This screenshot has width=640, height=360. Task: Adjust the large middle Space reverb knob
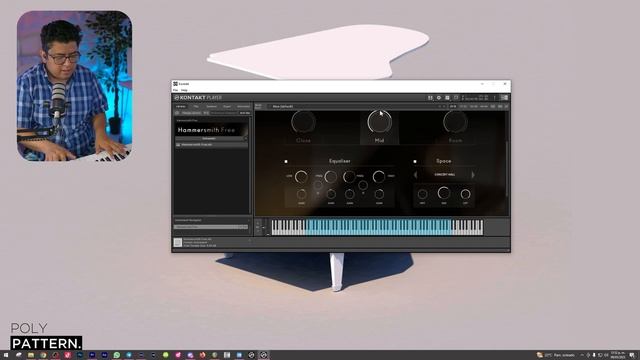click(x=444, y=193)
